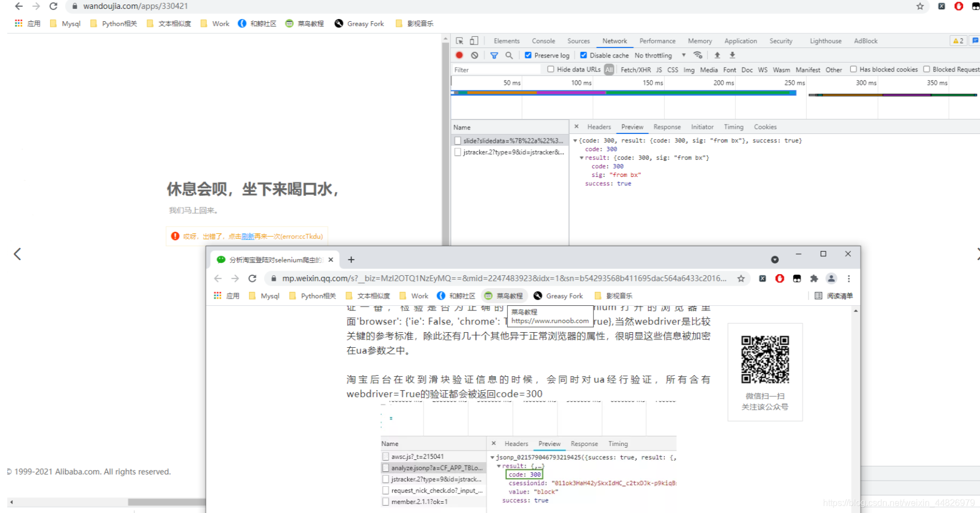
Task: Toggle the Preserve log checkbox
Action: pyautogui.click(x=528, y=55)
